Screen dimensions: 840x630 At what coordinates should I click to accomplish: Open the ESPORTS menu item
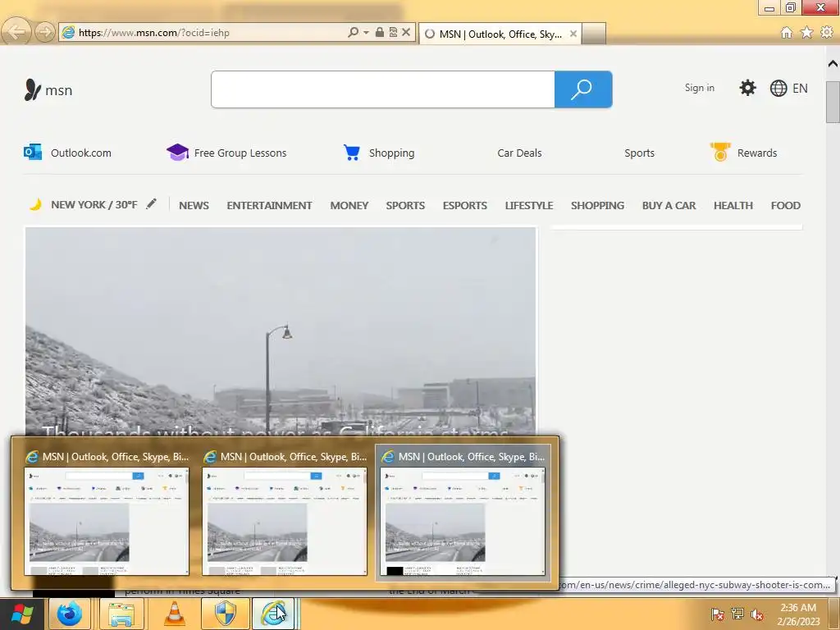point(465,206)
